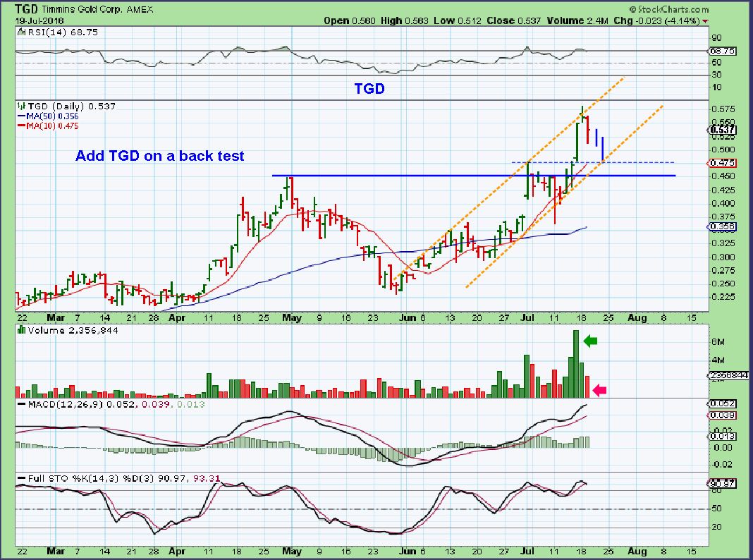Click the line marker before Full STO
Viewport: 753px width, 560px height.
tap(21, 478)
